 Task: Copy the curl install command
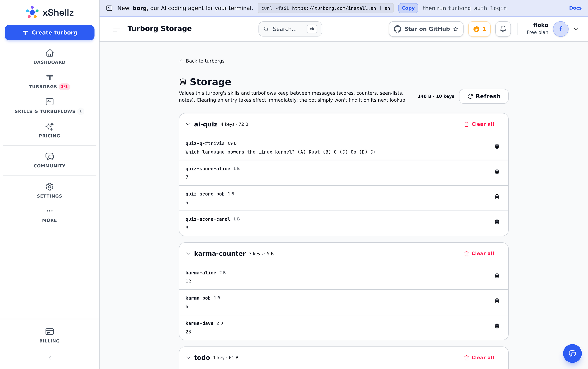point(408,8)
